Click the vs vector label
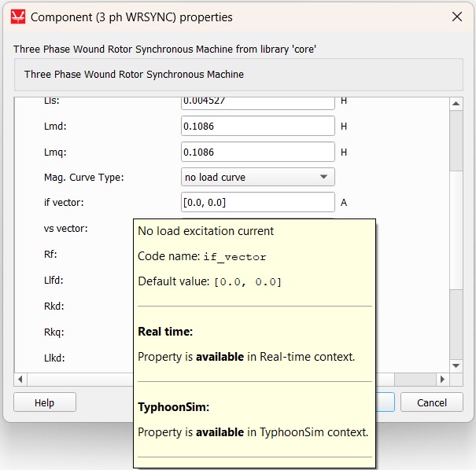The width and height of the screenshot is (476, 470). (x=66, y=229)
